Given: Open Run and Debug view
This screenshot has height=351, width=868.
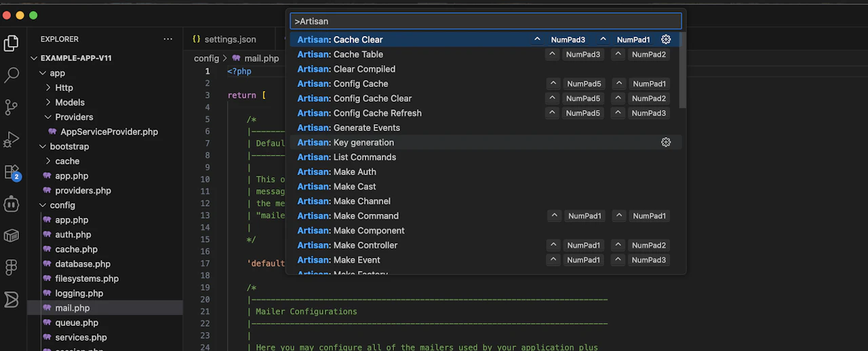Looking at the screenshot, I should [x=12, y=139].
